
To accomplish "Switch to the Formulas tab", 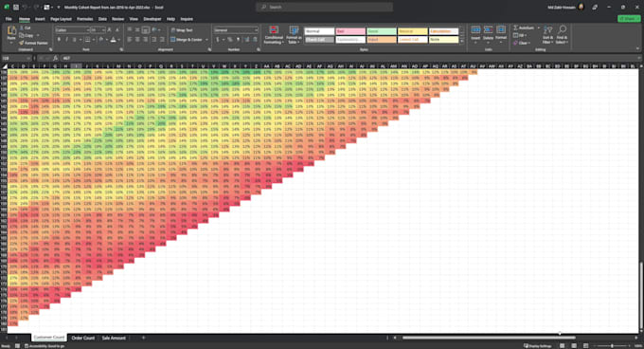I will 84,19.
